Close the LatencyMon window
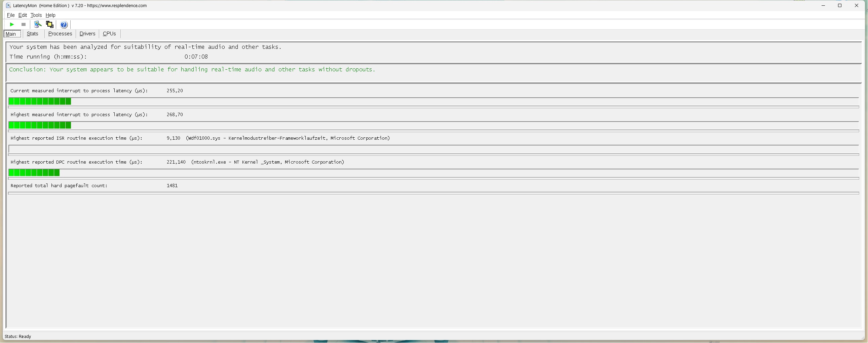Image resolution: width=868 pixels, height=343 pixels. click(x=857, y=5)
